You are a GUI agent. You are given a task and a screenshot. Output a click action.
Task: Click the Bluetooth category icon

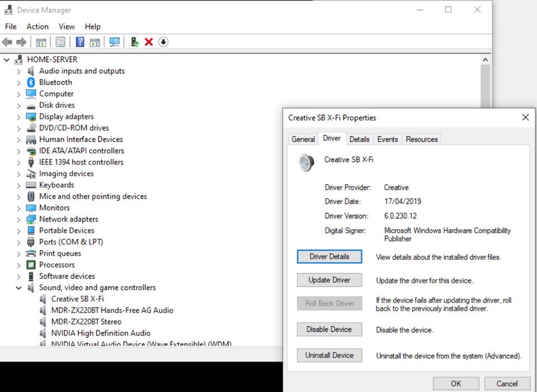tap(31, 82)
